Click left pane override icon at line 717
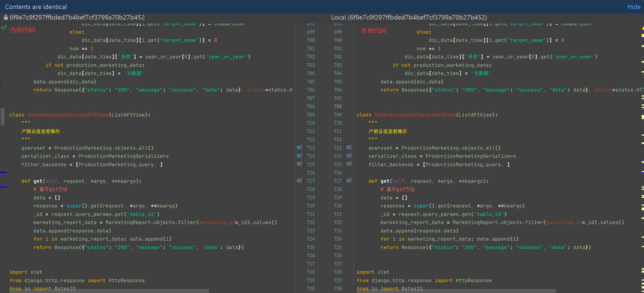Image resolution: width=644 pixels, height=293 pixels. [x=299, y=181]
